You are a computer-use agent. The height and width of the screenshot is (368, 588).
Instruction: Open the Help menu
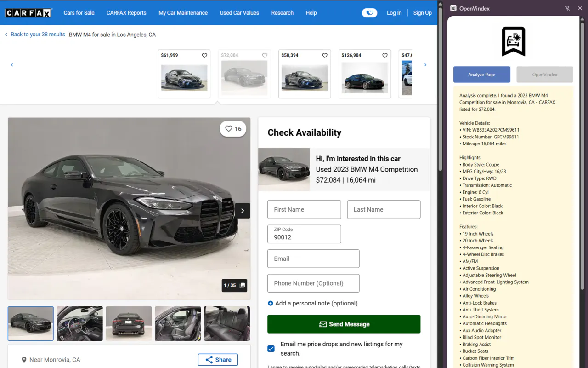[x=311, y=13]
